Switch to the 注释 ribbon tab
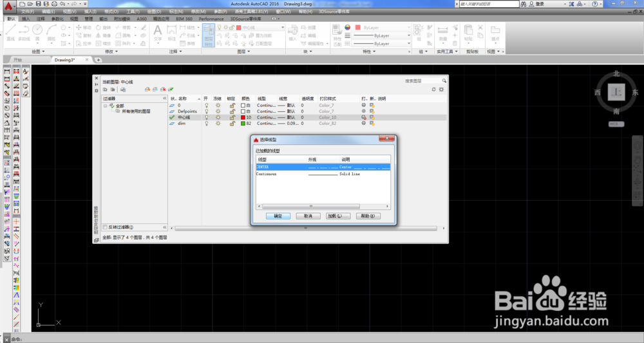Image resolution: width=644 pixels, height=343 pixels. coord(41,19)
